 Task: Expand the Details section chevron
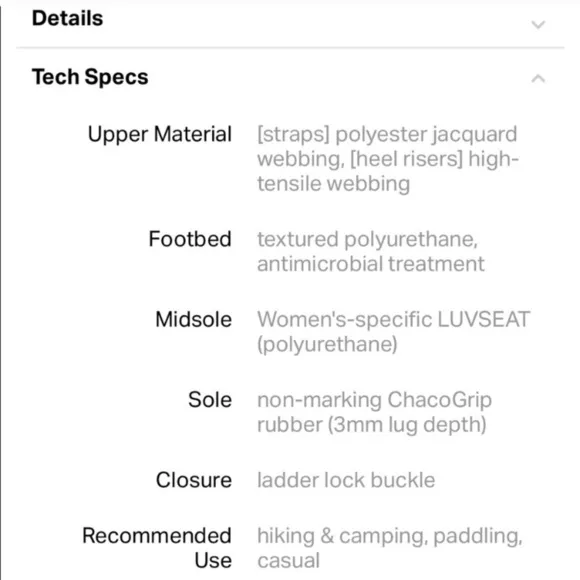538,24
